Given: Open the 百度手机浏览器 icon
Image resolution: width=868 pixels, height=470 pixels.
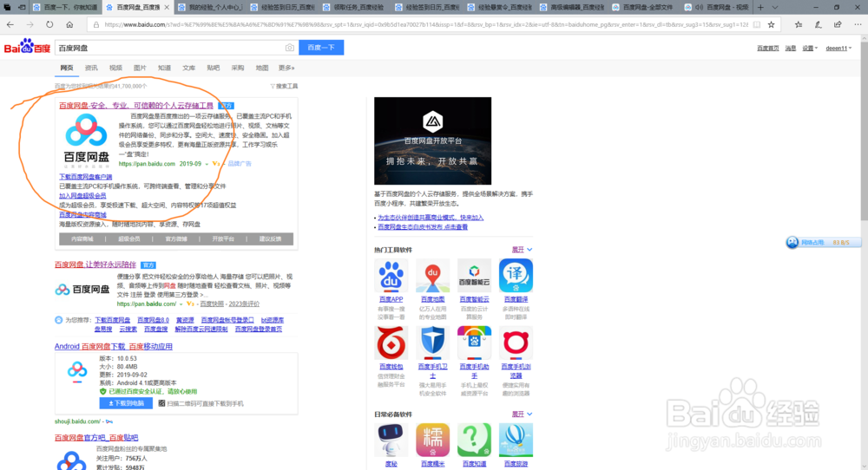Looking at the screenshot, I should 516,343.
